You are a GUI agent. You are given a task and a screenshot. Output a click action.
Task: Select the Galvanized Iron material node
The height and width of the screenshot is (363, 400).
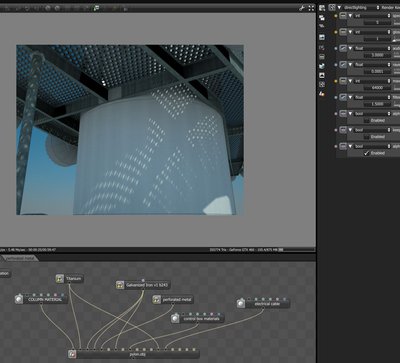click(143, 285)
